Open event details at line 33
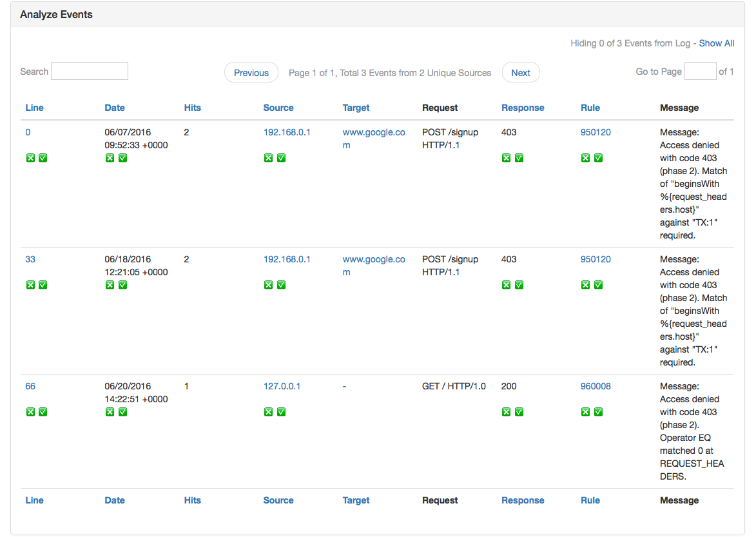756x537 pixels. 30,259
